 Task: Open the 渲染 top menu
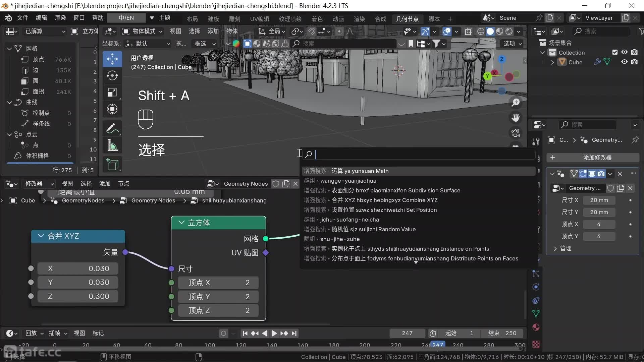click(x=60, y=18)
